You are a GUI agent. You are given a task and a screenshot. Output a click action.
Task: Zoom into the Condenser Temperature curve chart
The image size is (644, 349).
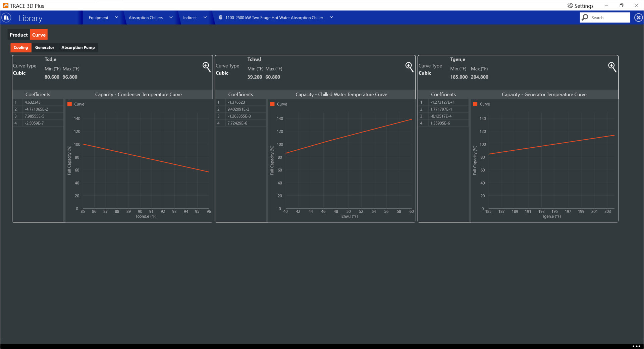(206, 66)
